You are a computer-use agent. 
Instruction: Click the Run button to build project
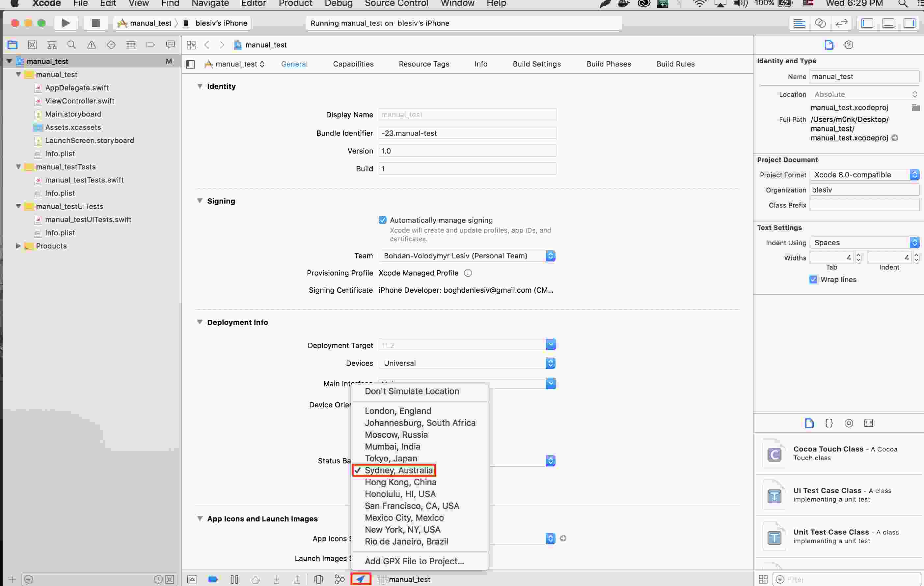click(x=65, y=23)
